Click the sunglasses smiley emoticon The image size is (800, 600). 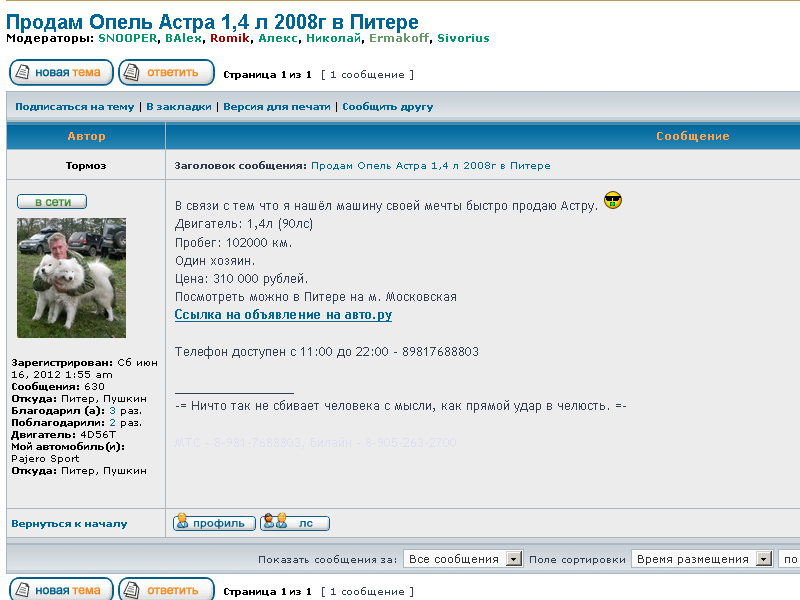point(613,200)
